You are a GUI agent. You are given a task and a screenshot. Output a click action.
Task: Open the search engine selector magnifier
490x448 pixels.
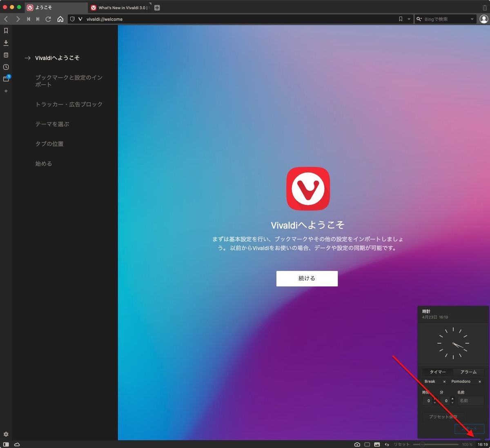tap(419, 19)
